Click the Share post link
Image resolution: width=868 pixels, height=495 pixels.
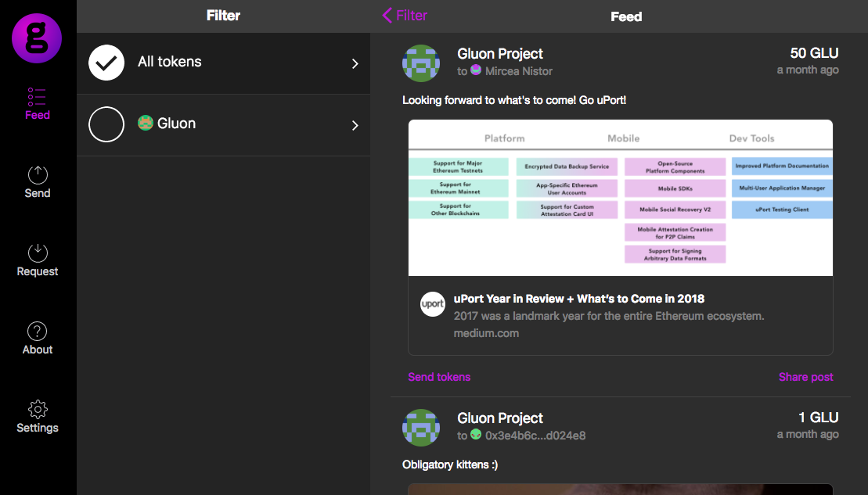click(805, 377)
